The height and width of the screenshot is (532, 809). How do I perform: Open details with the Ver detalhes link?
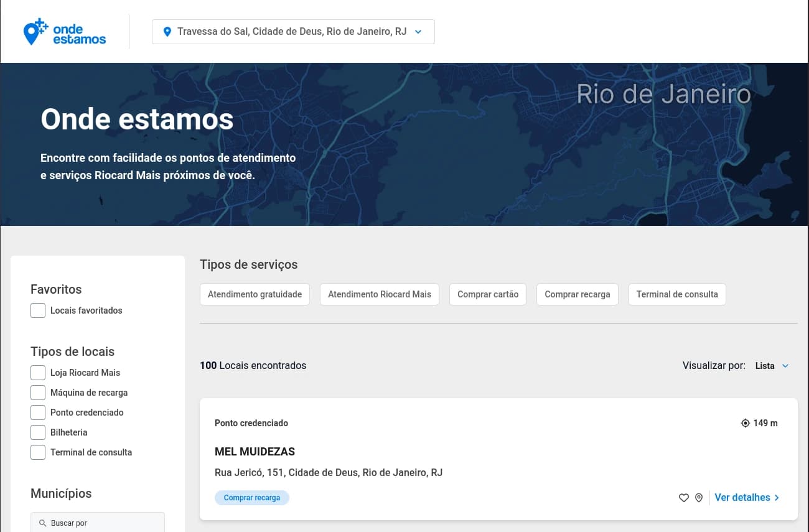tap(742, 498)
